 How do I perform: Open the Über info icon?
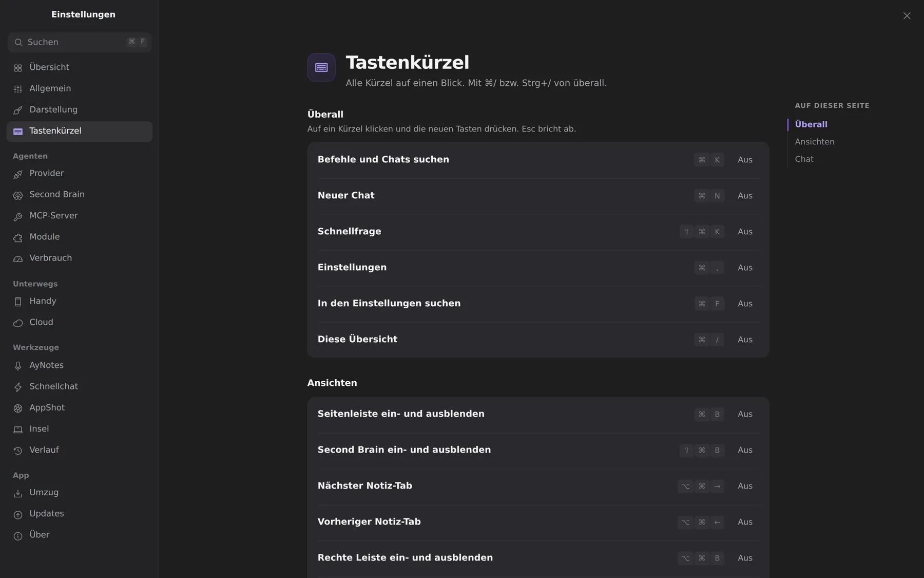(18, 535)
